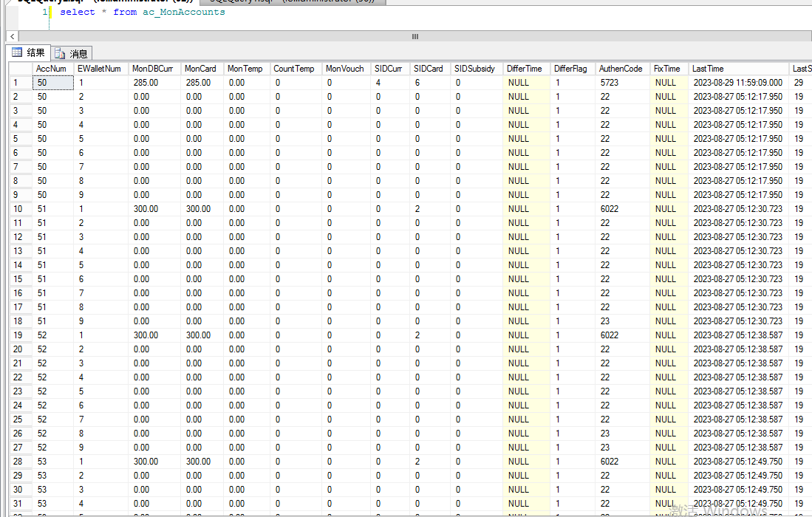Viewport: 812px width, 517px height.
Task: Select row 10 via its row header
Action: (x=20, y=209)
